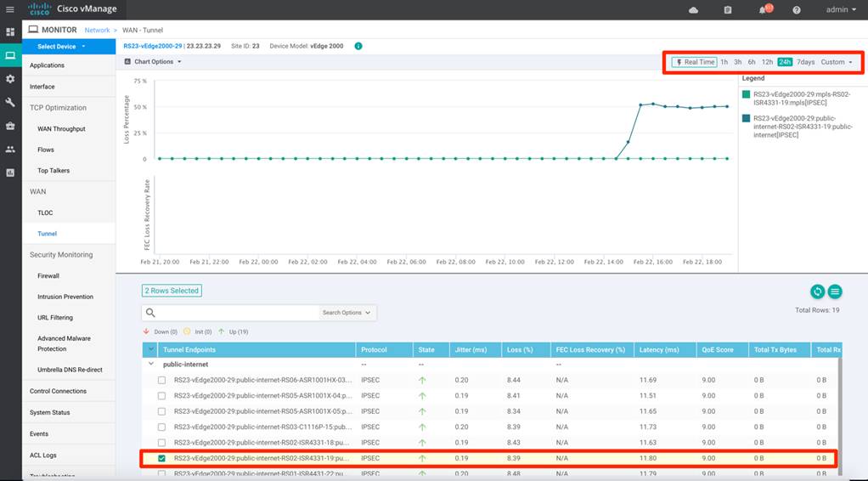This screenshot has height=481, width=868.
Task: Check the RS05-ASR1001X-05 tunnel row
Action: [x=161, y=411]
